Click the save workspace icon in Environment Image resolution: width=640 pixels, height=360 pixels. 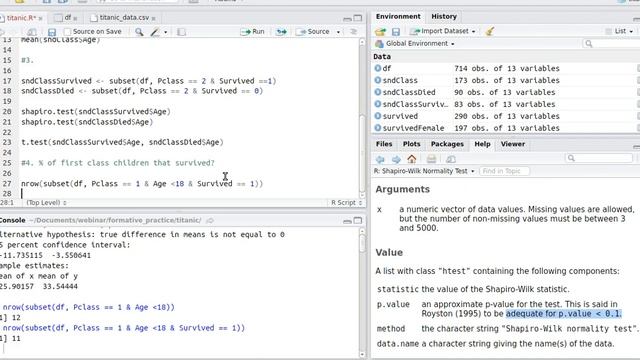click(x=396, y=31)
